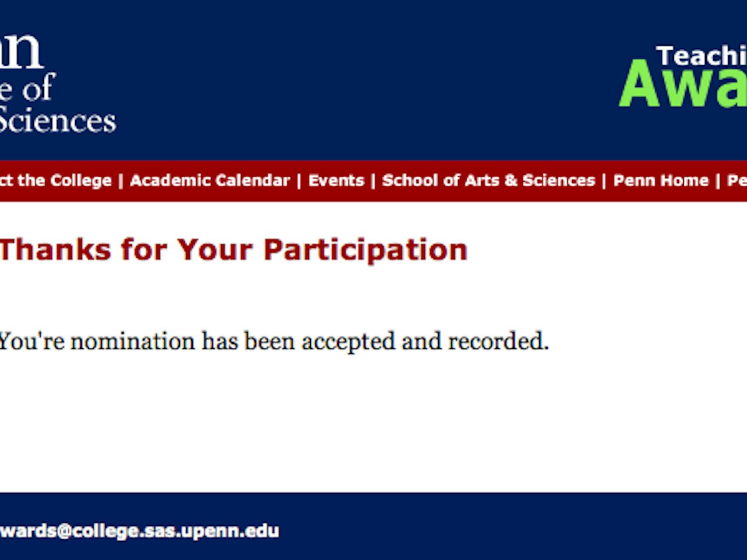Open School of Arts & Sciences link
Viewport: 747px width, 560px height.
[x=489, y=180]
